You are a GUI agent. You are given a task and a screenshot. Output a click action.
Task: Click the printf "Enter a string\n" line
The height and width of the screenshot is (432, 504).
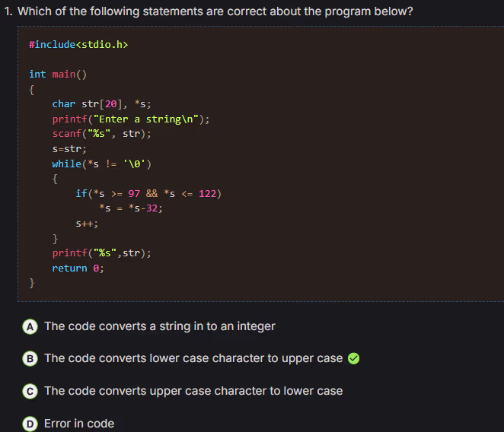click(x=131, y=119)
